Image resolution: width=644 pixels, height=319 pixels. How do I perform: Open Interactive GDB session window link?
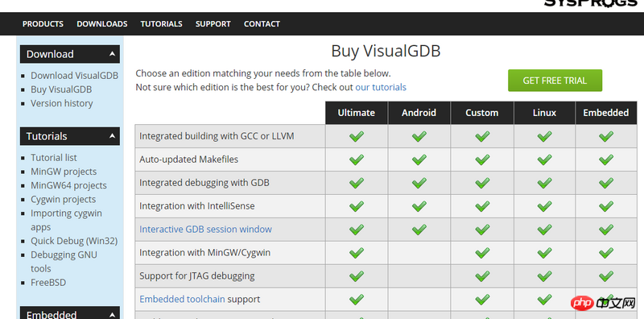point(205,229)
